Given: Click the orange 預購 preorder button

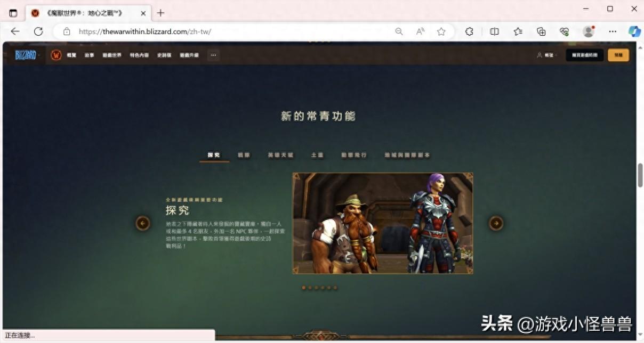Looking at the screenshot, I should [617, 55].
